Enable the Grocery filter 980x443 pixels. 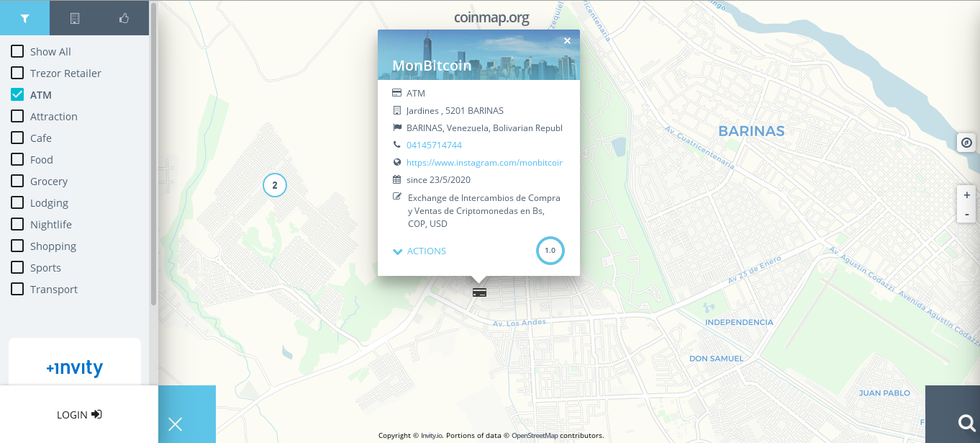(x=17, y=181)
